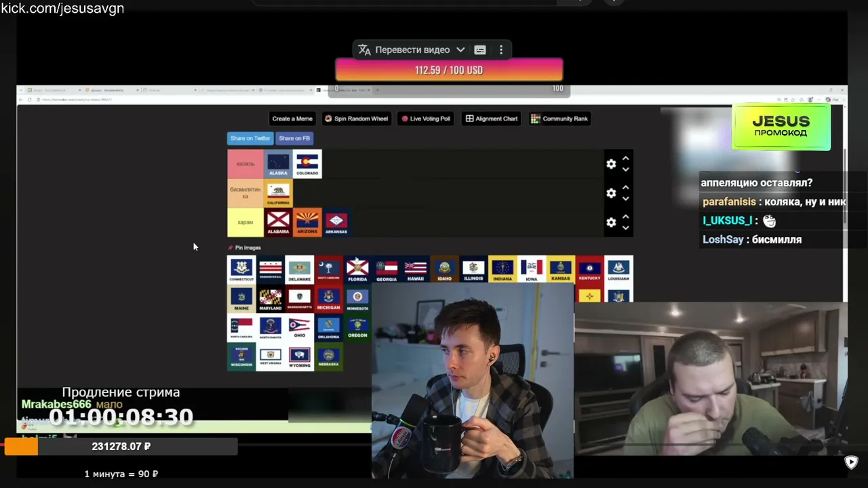Screen dimensions: 868x488
Task: Pick the California flag tile
Action: [x=278, y=193]
